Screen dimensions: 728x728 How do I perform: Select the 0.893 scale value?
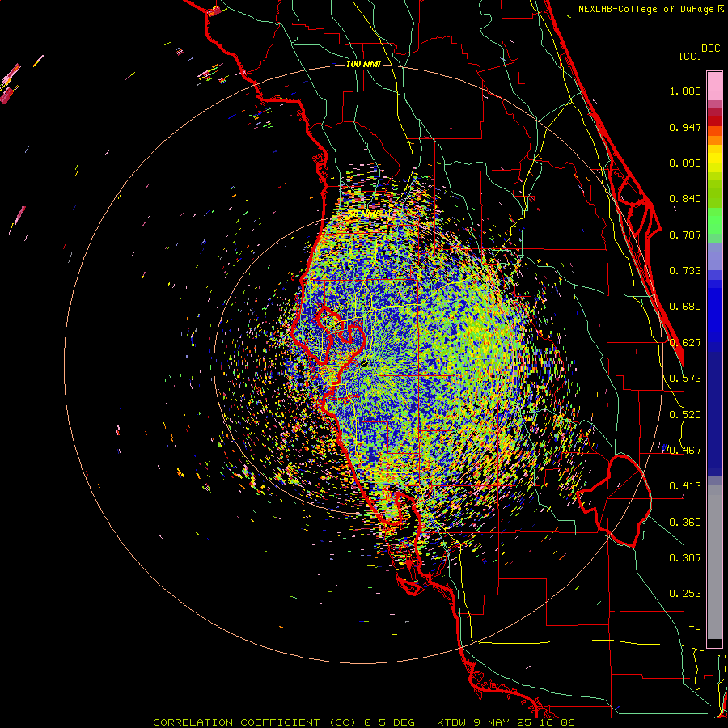[x=685, y=163]
